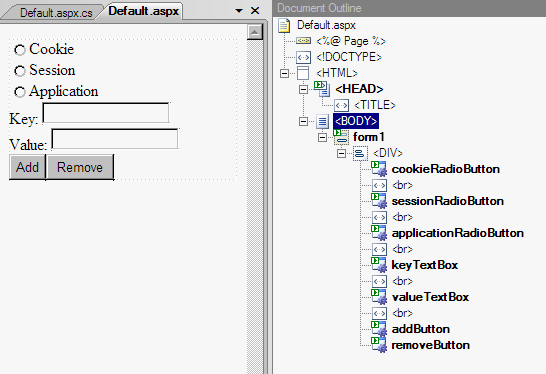The image size is (546, 374).
Task: Select the Session radio button
Action: [20, 71]
